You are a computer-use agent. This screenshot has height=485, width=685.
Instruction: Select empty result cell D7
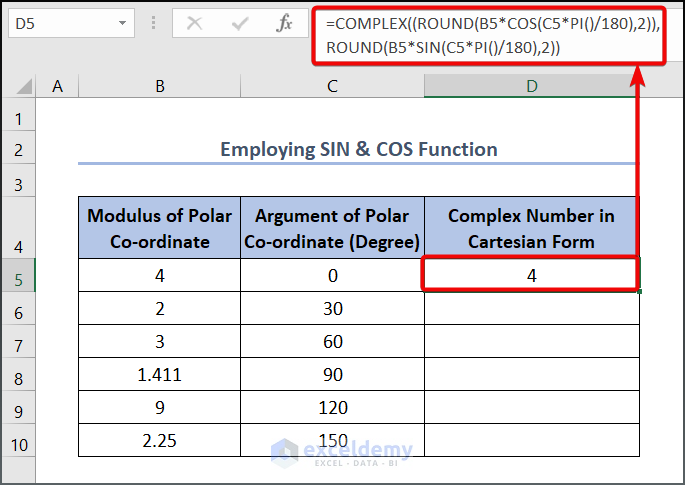pos(532,341)
